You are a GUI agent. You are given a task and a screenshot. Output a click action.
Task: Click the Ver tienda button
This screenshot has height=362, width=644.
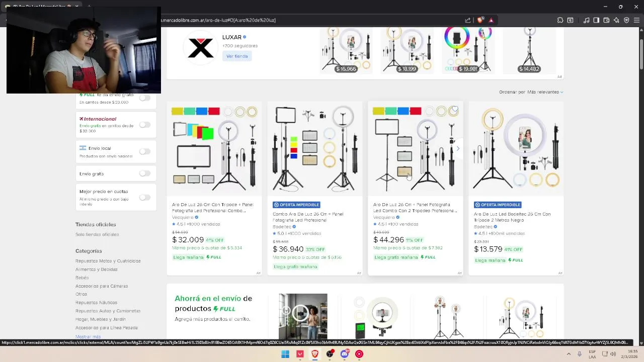(237, 56)
